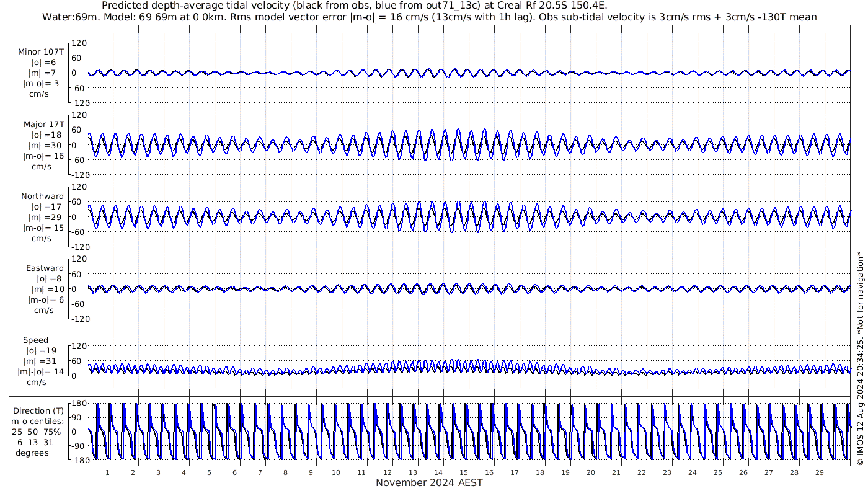Click the '-90' tick on the Direction axis

point(79,446)
